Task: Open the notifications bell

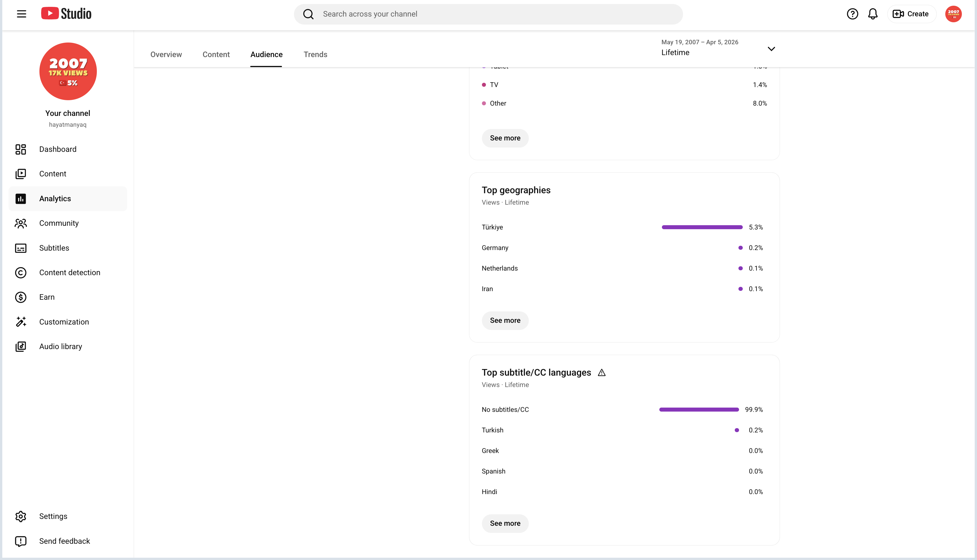Action: pos(873,14)
